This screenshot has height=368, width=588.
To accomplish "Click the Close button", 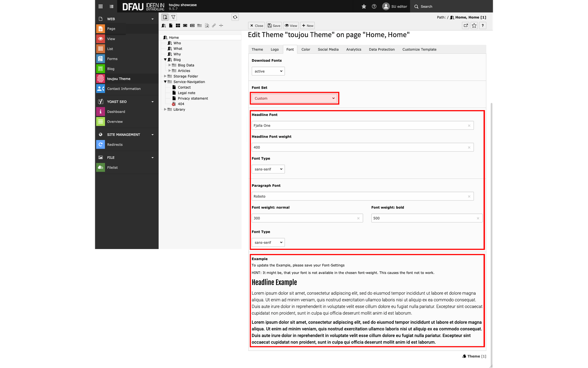I will click(256, 26).
